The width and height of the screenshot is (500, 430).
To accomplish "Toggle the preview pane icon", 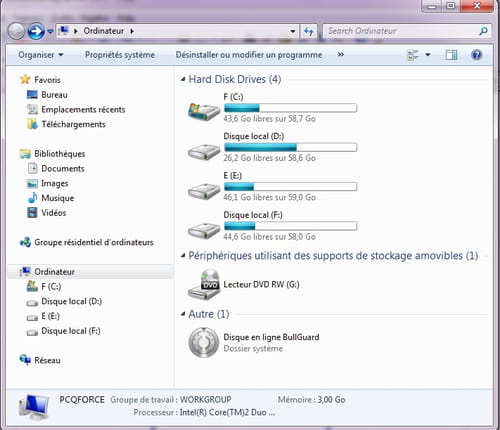I will point(451,55).
